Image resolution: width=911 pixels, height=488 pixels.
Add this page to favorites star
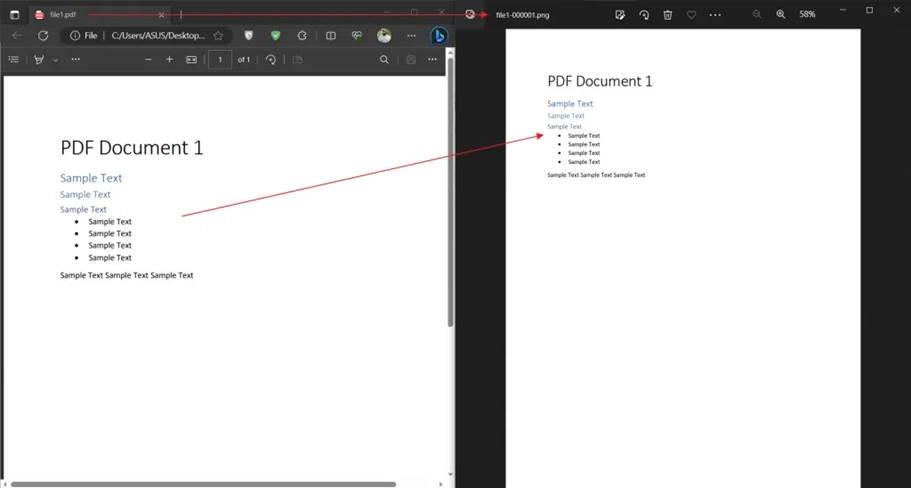tap(218, 35)
